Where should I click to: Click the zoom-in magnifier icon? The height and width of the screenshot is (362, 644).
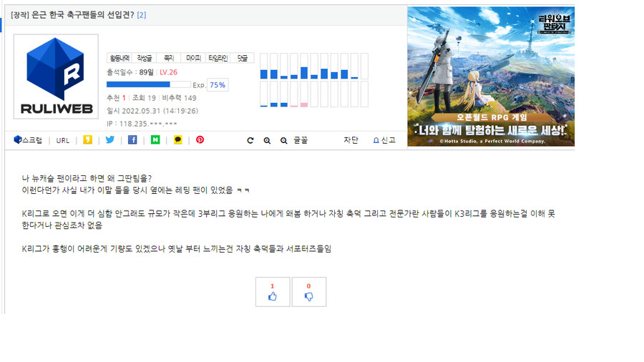[267, 140]
